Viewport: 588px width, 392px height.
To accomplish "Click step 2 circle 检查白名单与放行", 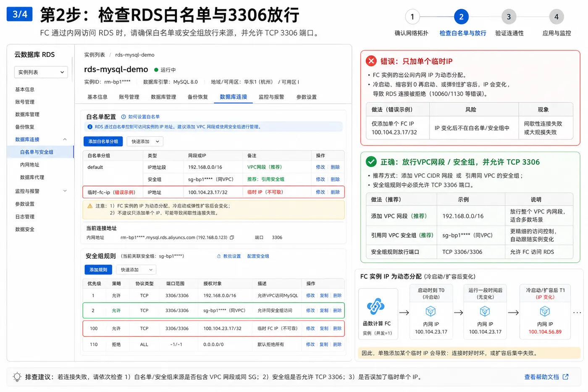I will (x=461, y=17).
